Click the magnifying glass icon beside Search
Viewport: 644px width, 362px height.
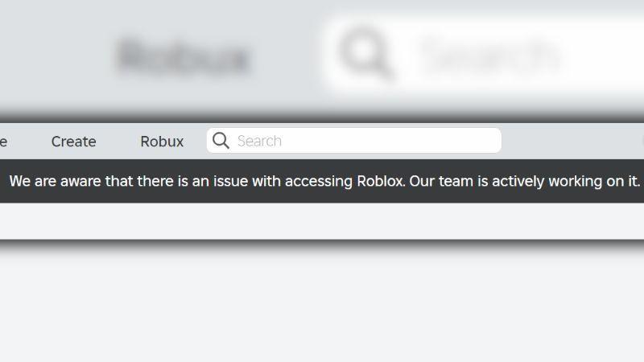point(221,140)
